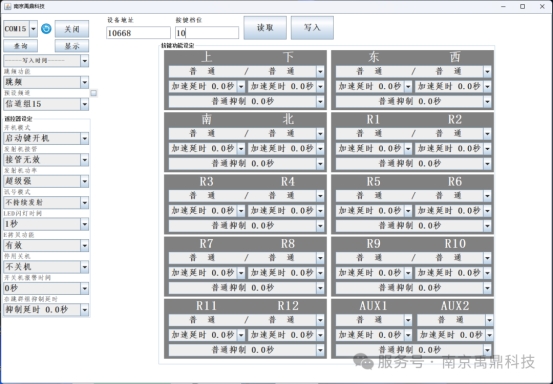Click the 显示 button
Screen dimensions: 553x384
[x=72, y=46]
